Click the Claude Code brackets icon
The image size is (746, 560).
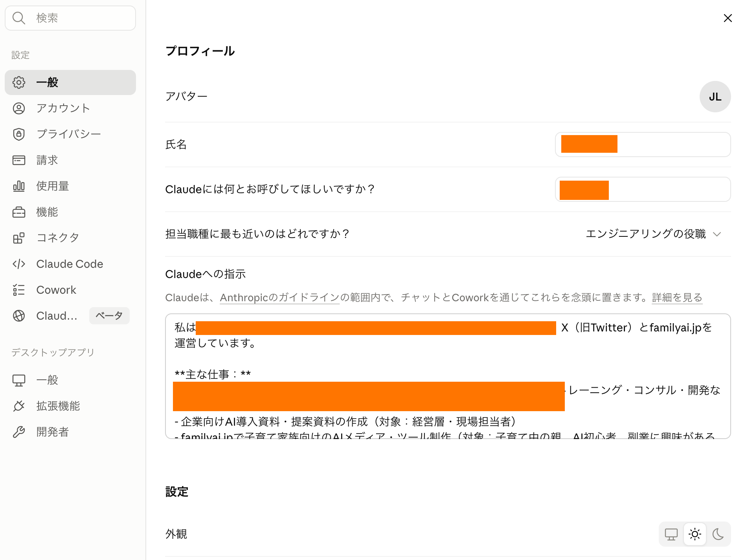tap(18, 264)
